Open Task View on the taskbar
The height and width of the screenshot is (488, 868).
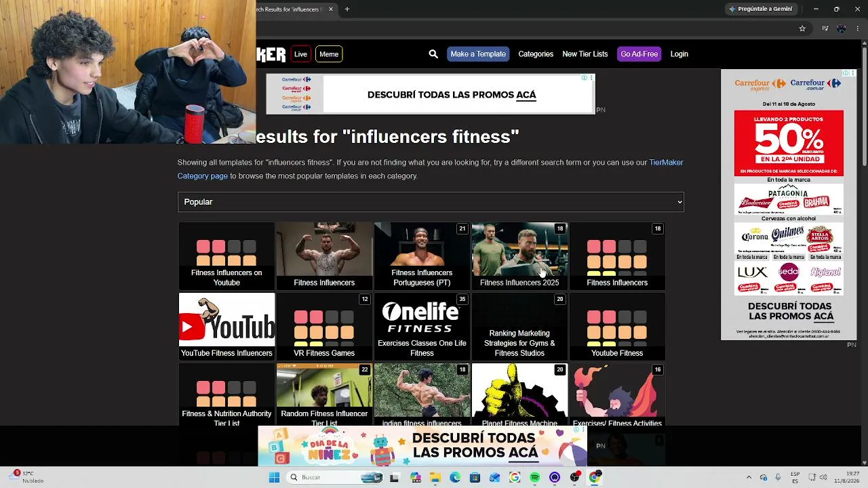tap(395, 477)
